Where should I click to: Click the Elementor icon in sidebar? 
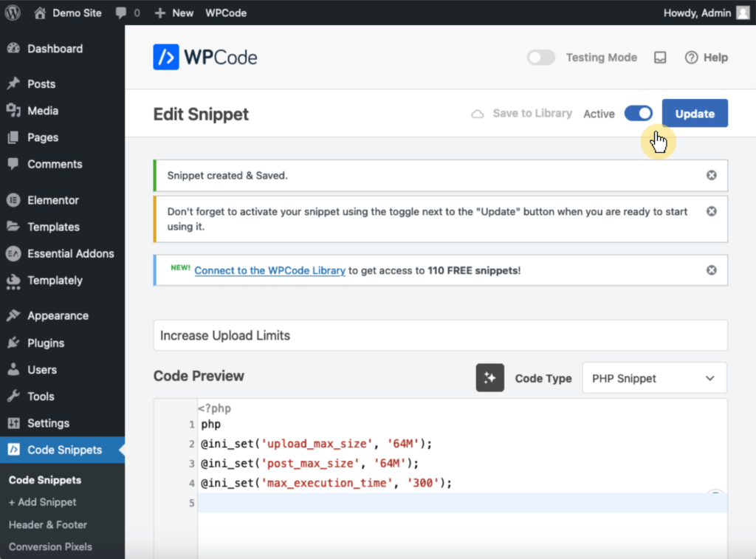tap(13, 200)
